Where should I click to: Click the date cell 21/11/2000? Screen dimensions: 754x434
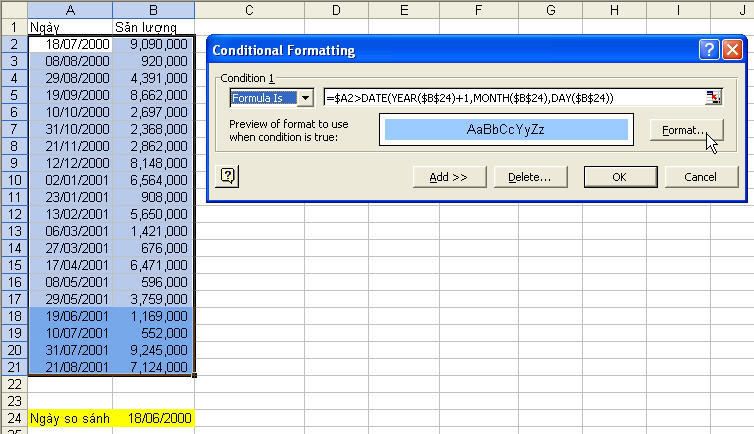point(70,146)
